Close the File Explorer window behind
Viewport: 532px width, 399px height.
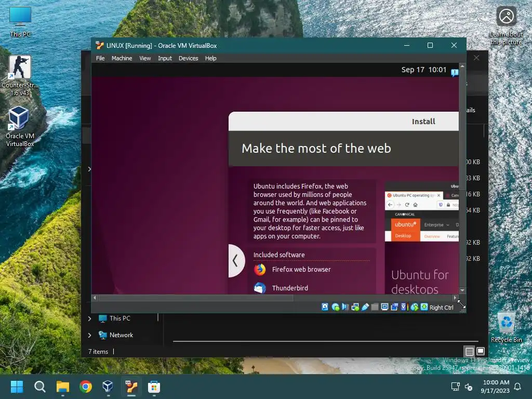[x=477, y=58]
